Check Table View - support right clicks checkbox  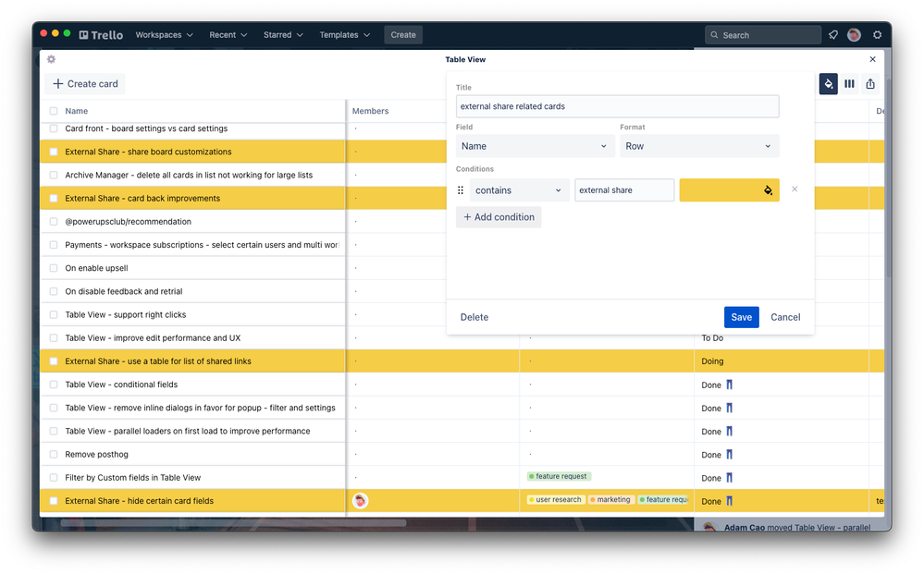coord(54,314)
